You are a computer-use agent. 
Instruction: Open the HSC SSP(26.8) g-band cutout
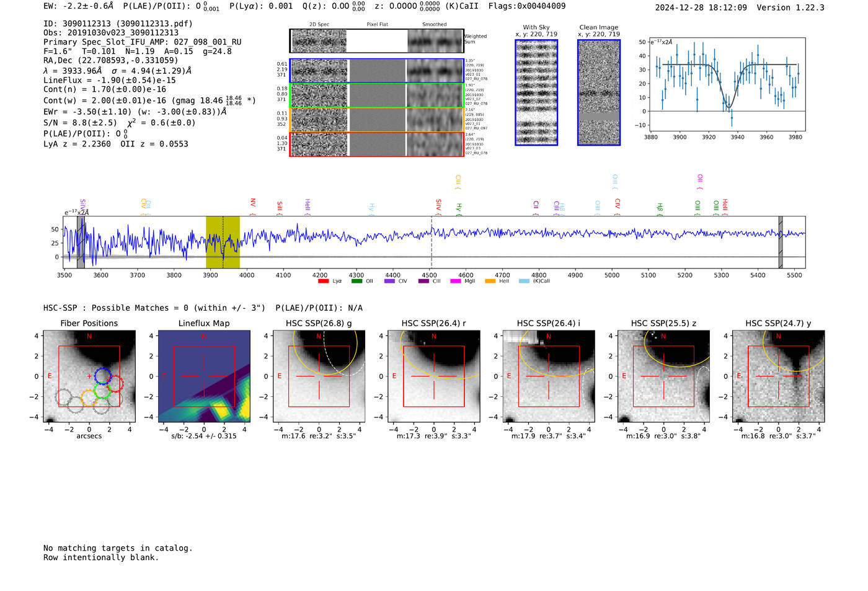(x=319, y=376)
